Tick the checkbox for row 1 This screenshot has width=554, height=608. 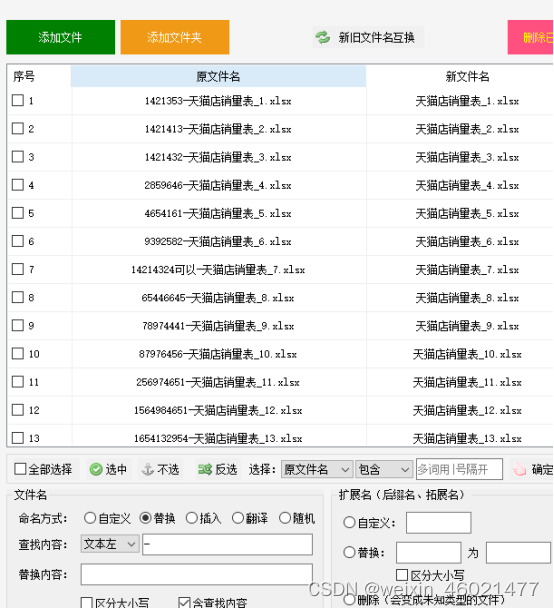coord(18,100)
